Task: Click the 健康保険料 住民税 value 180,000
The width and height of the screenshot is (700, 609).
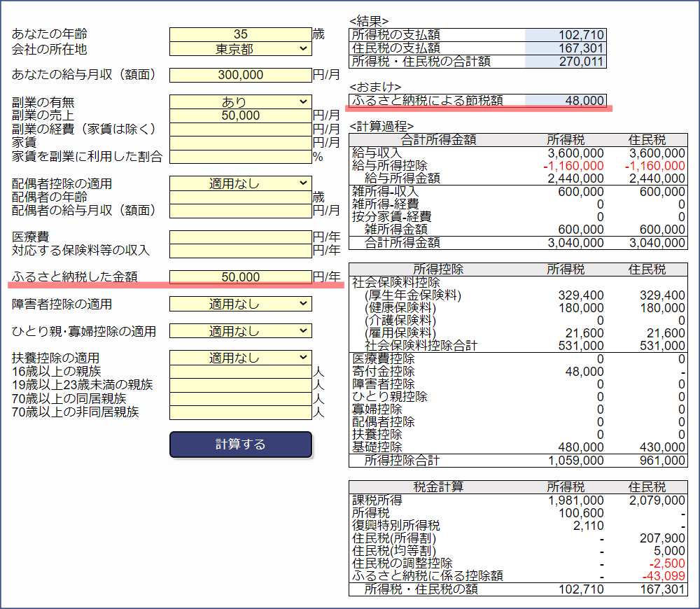Action: click(662, 308)
